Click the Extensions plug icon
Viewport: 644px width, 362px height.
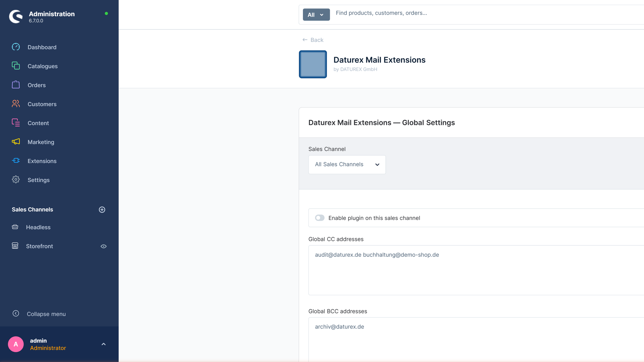pos(16,161)
